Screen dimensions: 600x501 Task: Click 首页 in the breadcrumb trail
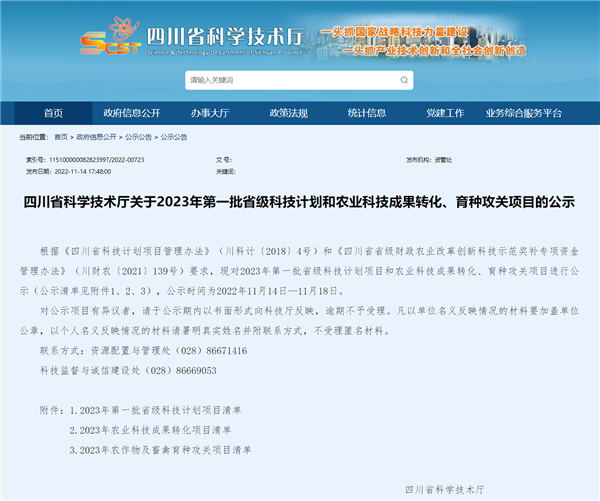[61, 137]
